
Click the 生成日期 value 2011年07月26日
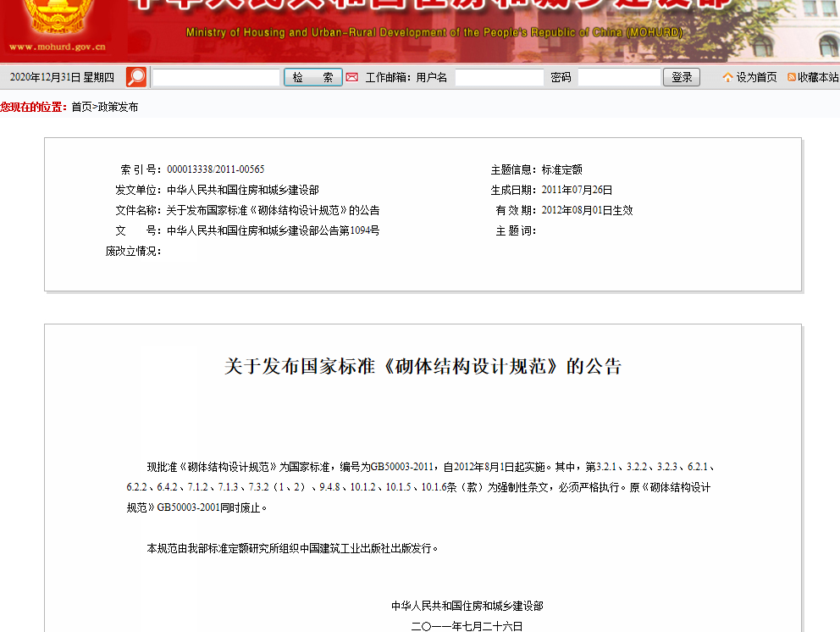[577, 190]
